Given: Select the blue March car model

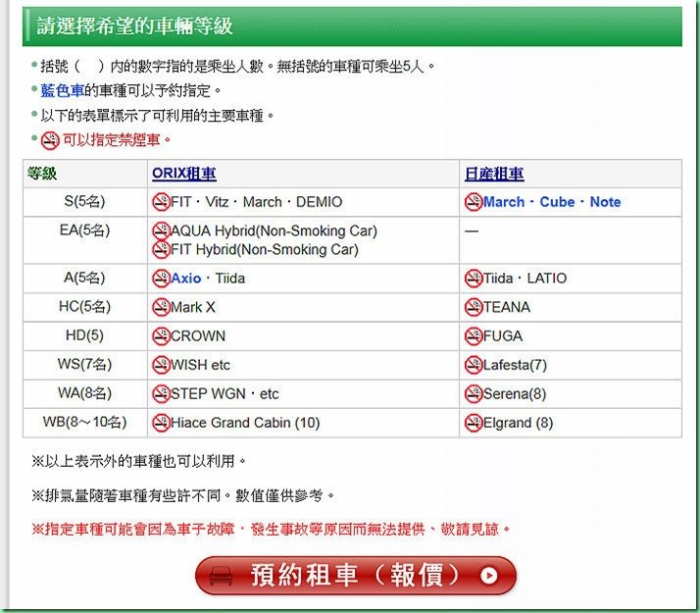Looking at the screenshot, I should tap(504, 202).
